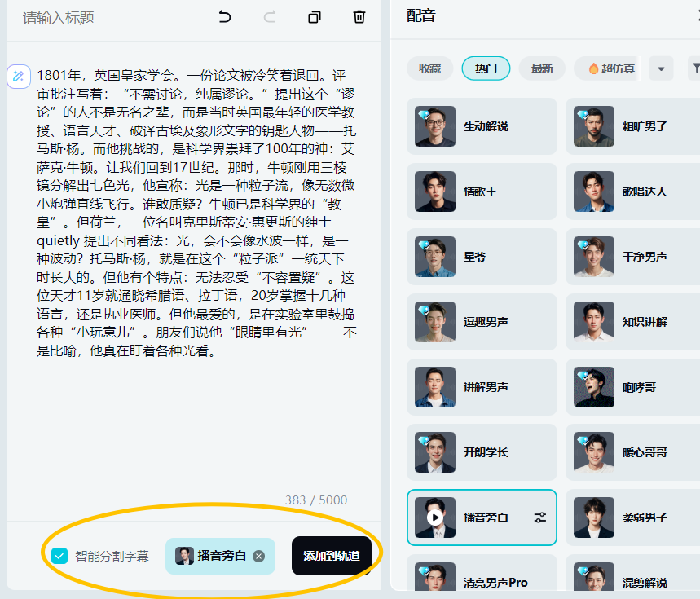Select the 热门 tab

pyautogui.click(x=486, y=68)
